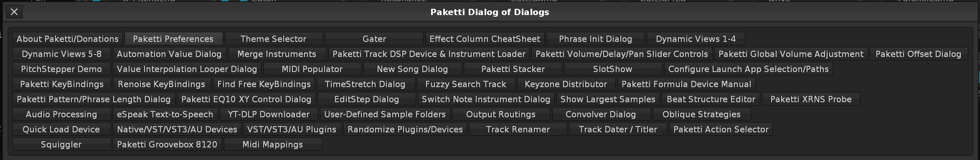Open the Automation Value Dialog
Image resolution: width=980 pixels, height=160 pixels.
169,54
